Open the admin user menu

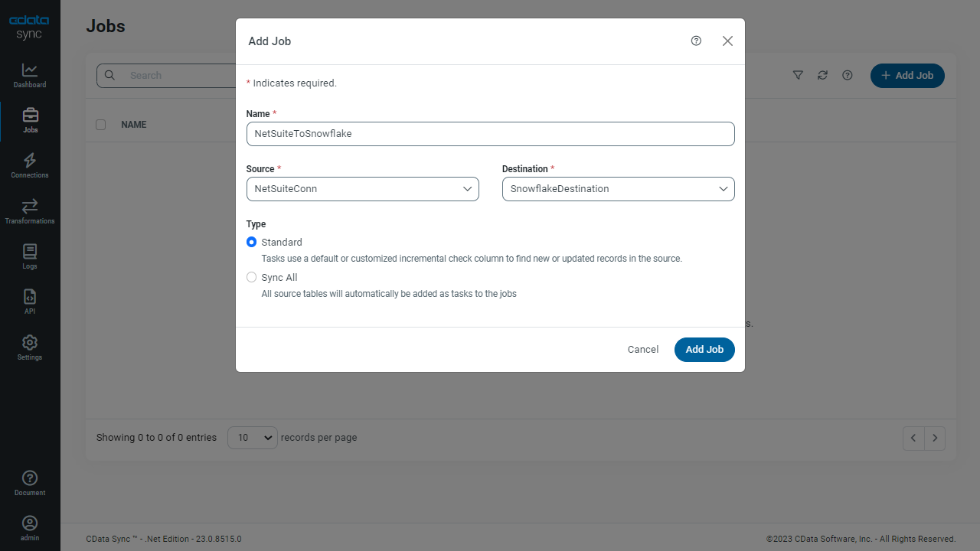[30, 528]
